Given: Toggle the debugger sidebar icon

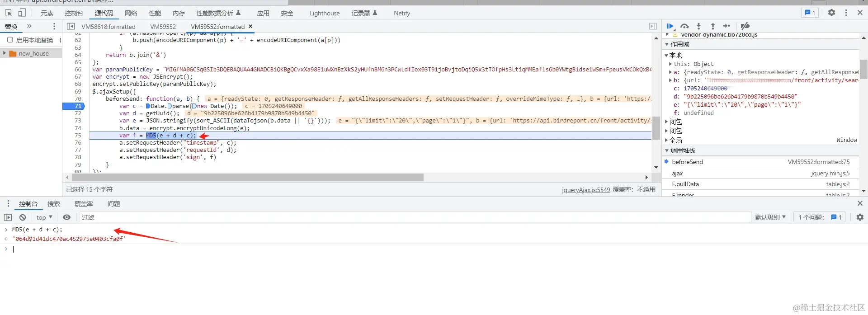Looking at the screenshot, I should [653, 26].
